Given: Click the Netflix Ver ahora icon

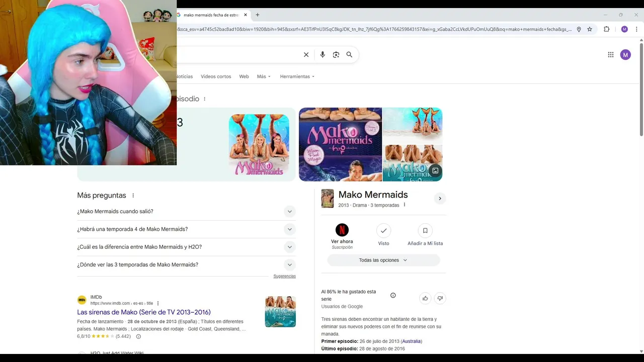Looking at the screenshot, I should coord(342,230).
